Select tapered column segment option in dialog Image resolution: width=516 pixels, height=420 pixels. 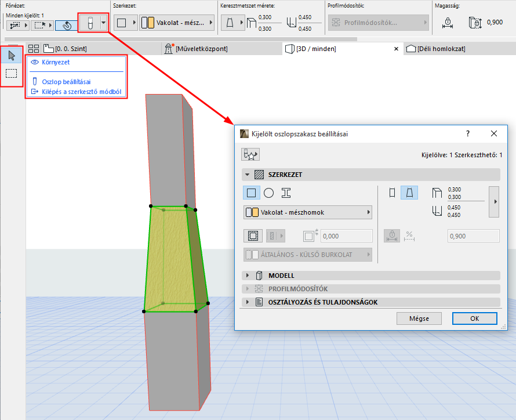point(409,193)
